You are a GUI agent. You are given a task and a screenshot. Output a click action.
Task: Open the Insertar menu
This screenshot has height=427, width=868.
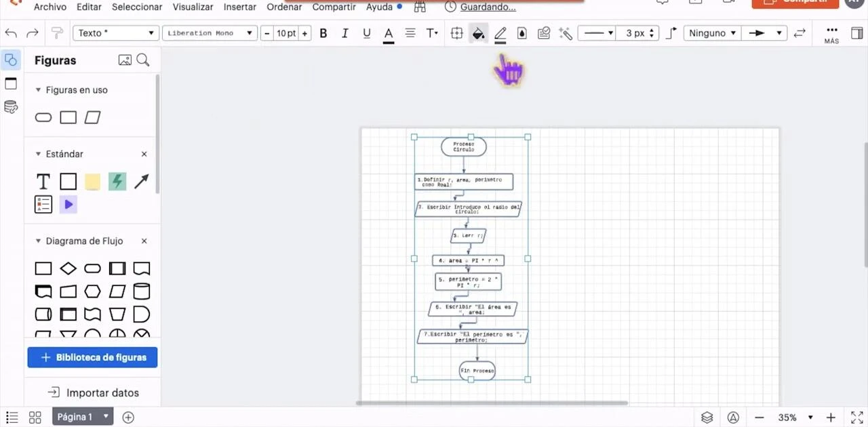point(240,7)
